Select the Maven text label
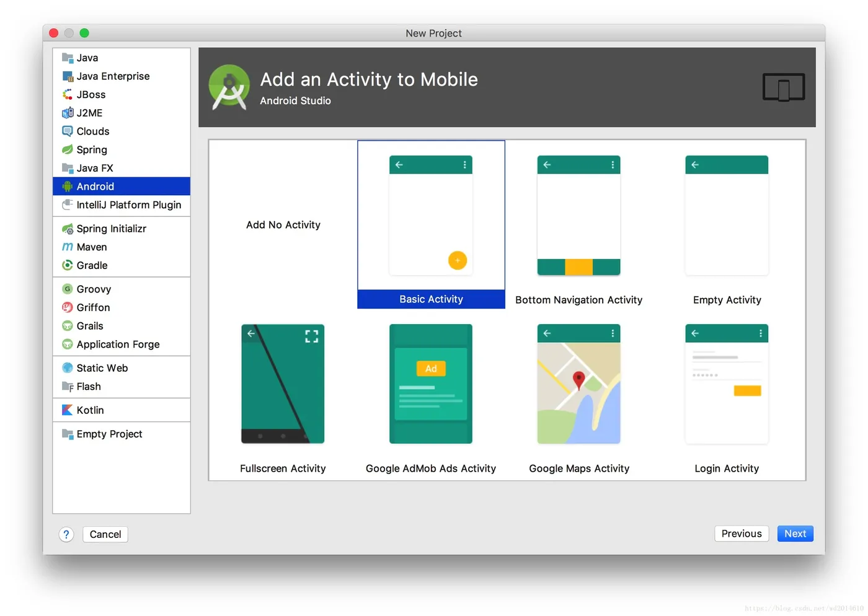The width and height of the screenshot is (868, 616). tap(92, 247)
